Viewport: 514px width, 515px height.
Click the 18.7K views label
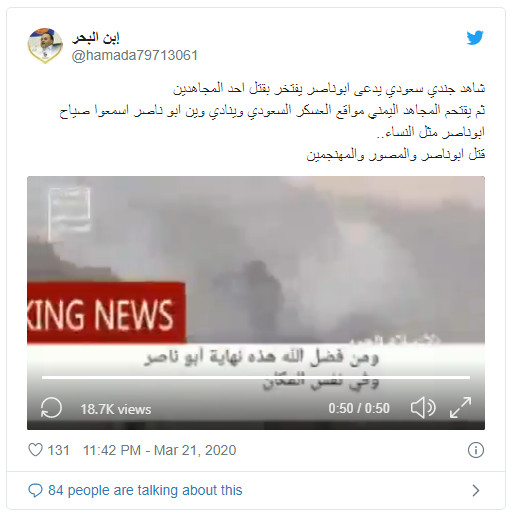pos(116,409)
